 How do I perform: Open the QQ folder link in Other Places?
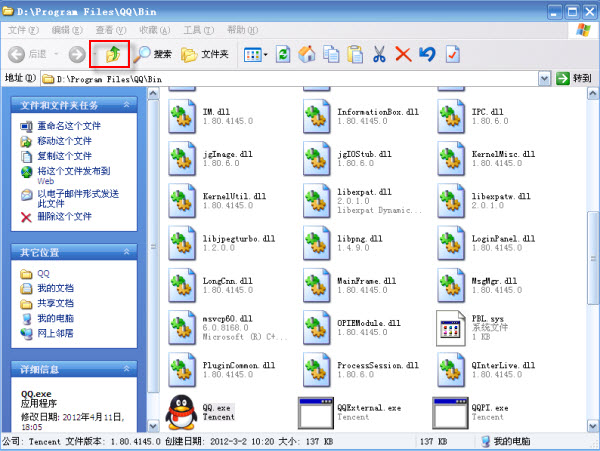click(43, 274)
